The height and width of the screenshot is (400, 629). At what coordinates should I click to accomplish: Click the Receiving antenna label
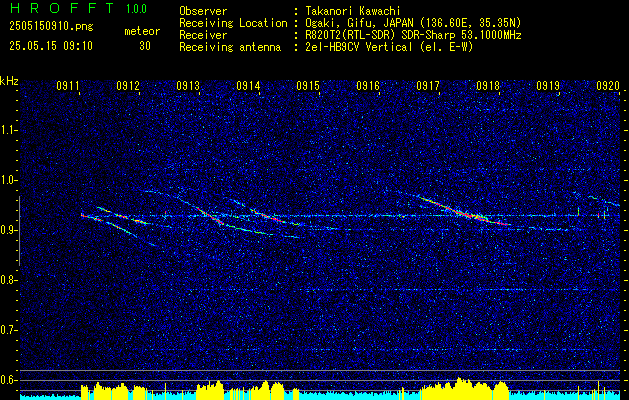230,47
